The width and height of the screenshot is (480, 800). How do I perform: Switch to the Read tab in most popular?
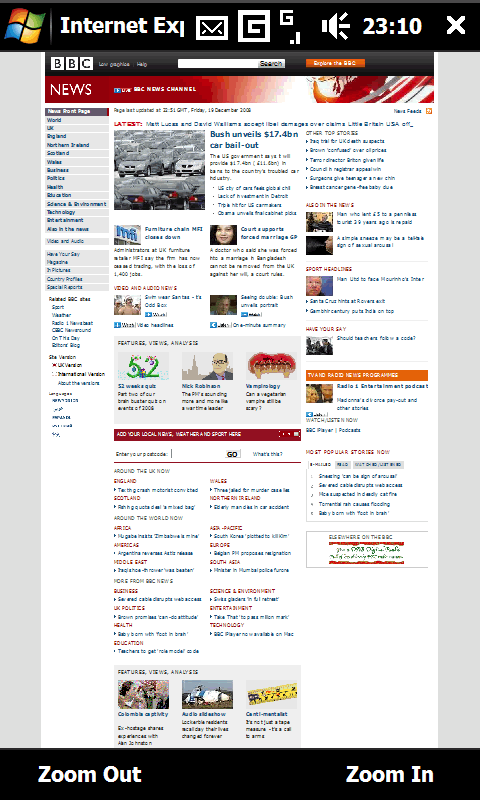click(x=342, y=465)
